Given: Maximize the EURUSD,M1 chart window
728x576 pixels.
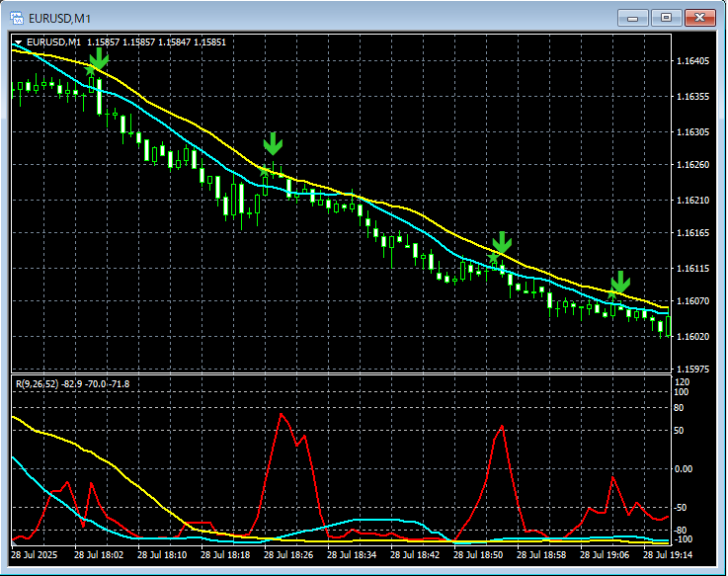Looking at the screenshot, I should (x=666, y=18).
